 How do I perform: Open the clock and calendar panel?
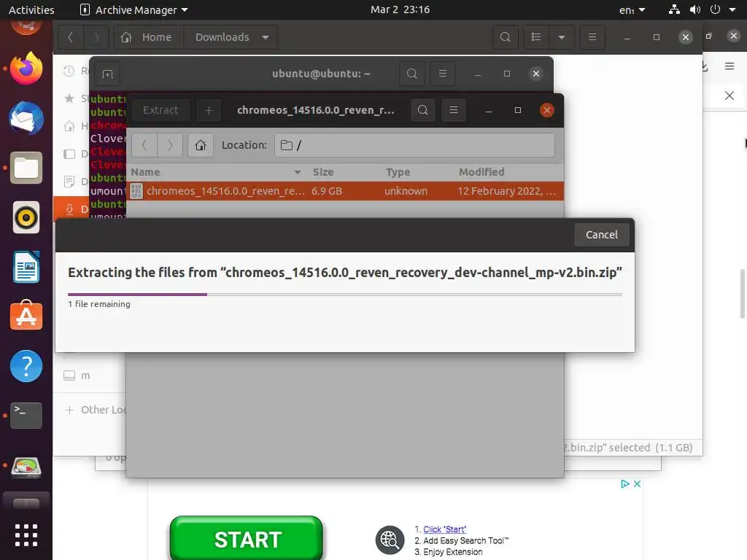click(400, 9)
